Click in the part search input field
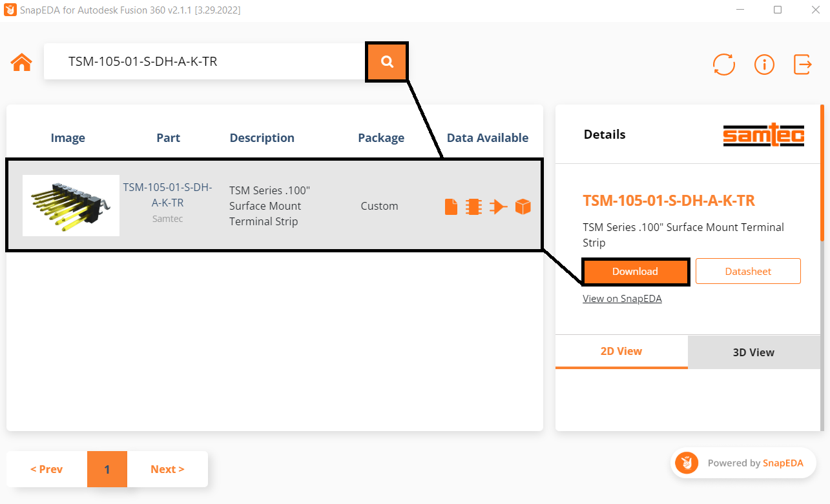830x504 pixels. coord(205,62)
